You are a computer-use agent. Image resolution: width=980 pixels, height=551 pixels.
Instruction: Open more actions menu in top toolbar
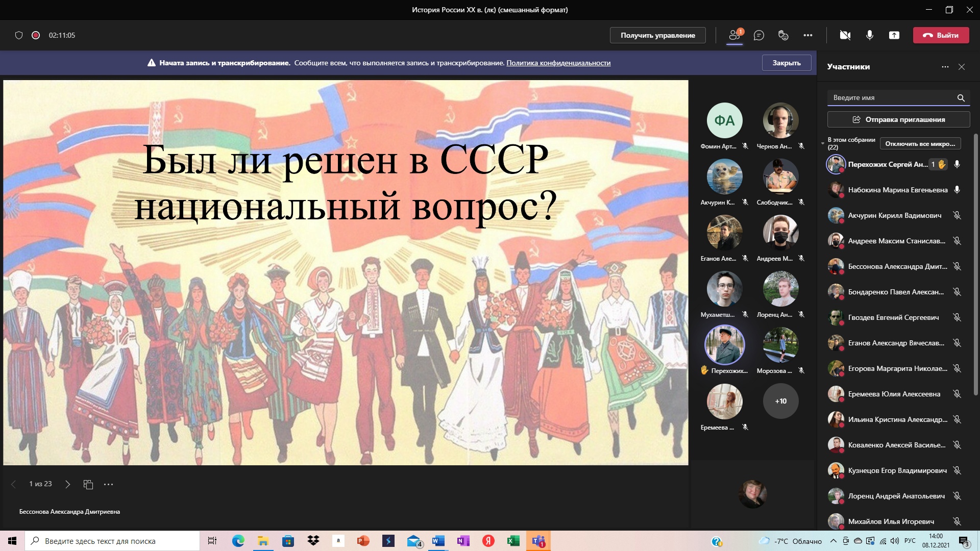click(807, 35)
